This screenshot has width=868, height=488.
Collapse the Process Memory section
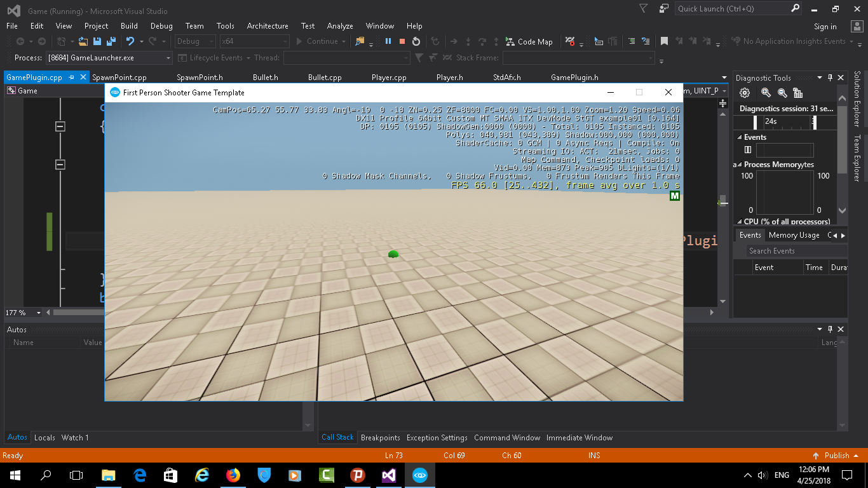coord(739,165)
